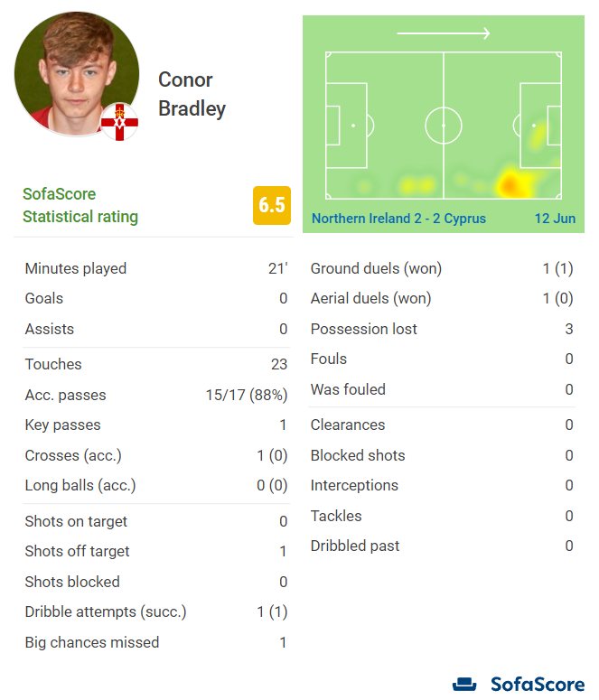Screen dimensions: 599x700
Task: Click the red heatmap hotspot on the pitch
Action: pos(509,184)
